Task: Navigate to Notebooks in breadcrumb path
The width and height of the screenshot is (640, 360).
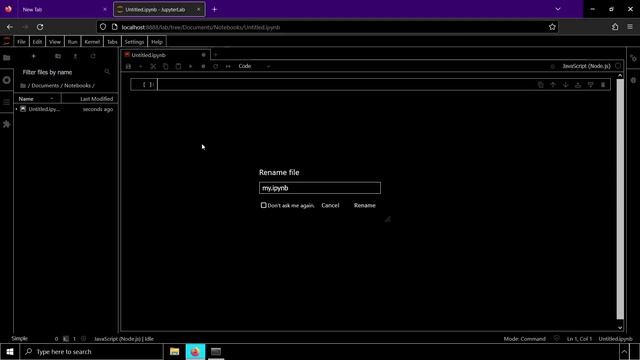Action: [x=77, y=86]
